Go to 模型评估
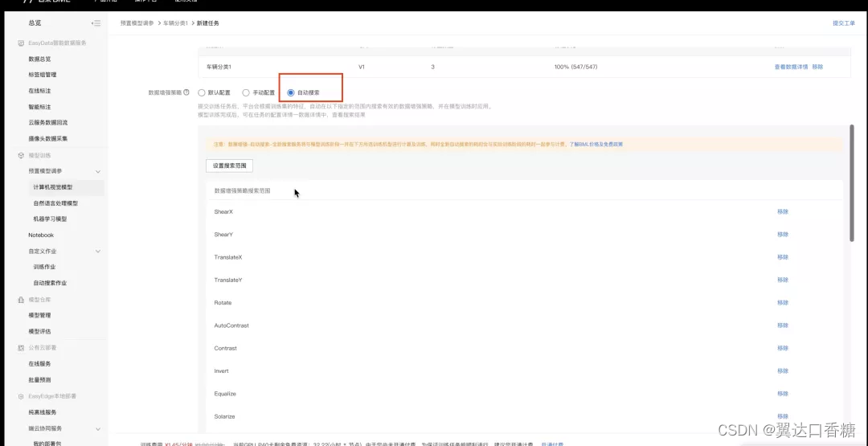 [40, 331]
